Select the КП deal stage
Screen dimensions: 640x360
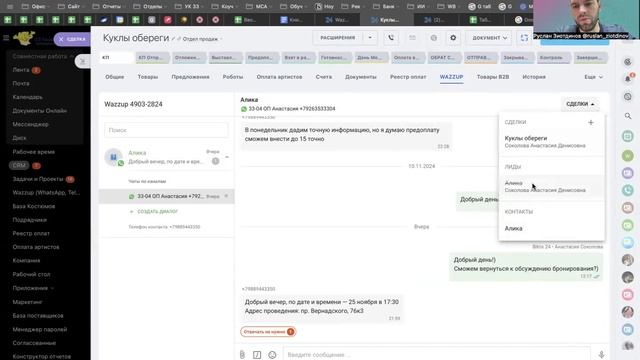point(117,58)
